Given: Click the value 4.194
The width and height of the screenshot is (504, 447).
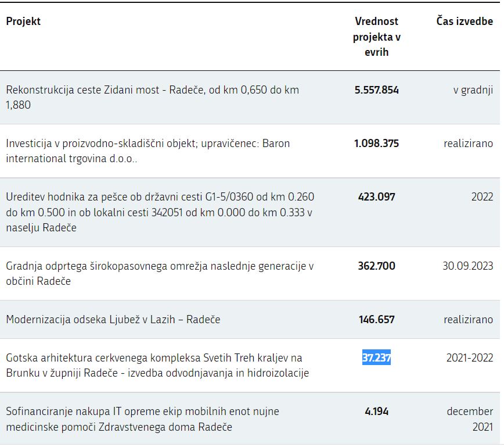Looking at the screenshot, I should click(376, 412).
